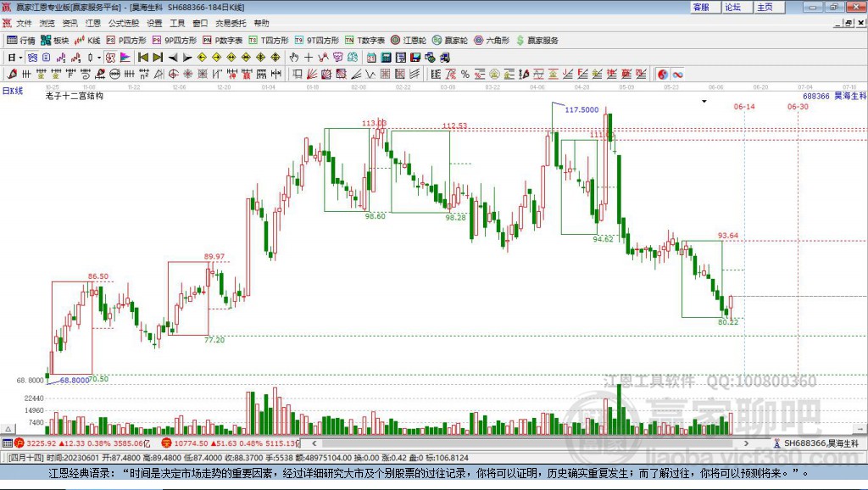Jump to the last bar icon
The width and height of the screenshot is (868, 490).
coord(158,58)
